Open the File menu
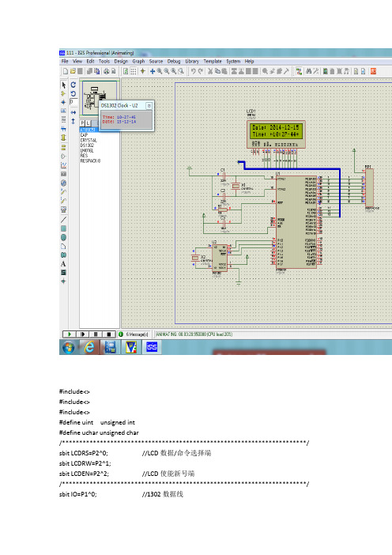The image size is (392, 555). (65, 61)
